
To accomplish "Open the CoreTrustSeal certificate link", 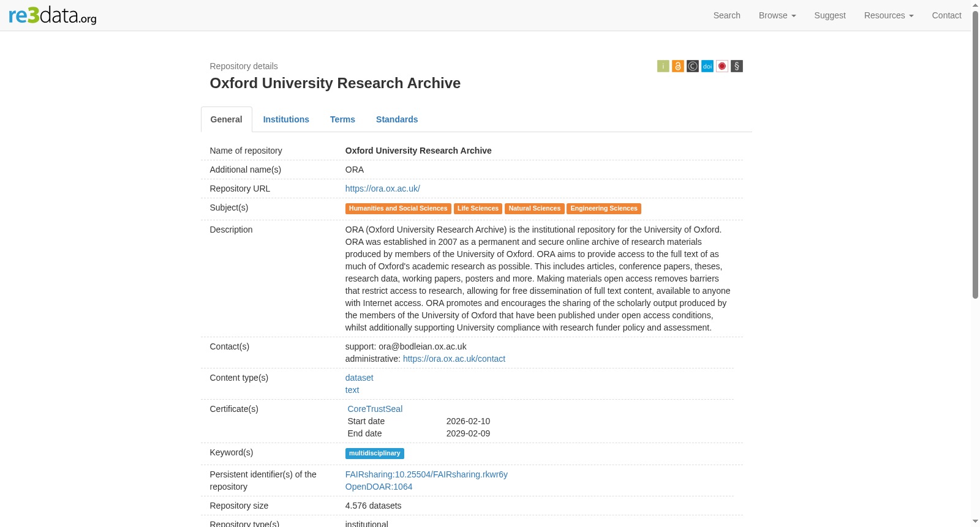I will [x=375, y=409].
